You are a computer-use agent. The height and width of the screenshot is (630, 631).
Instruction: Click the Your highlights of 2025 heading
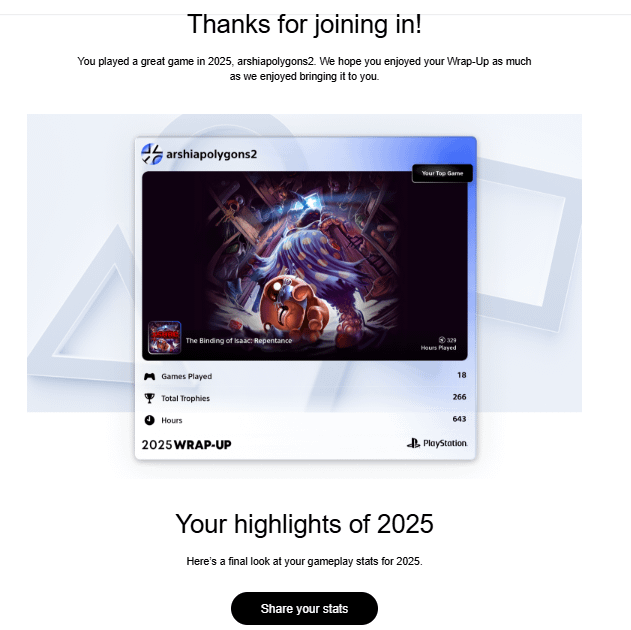tap(304, 524)
